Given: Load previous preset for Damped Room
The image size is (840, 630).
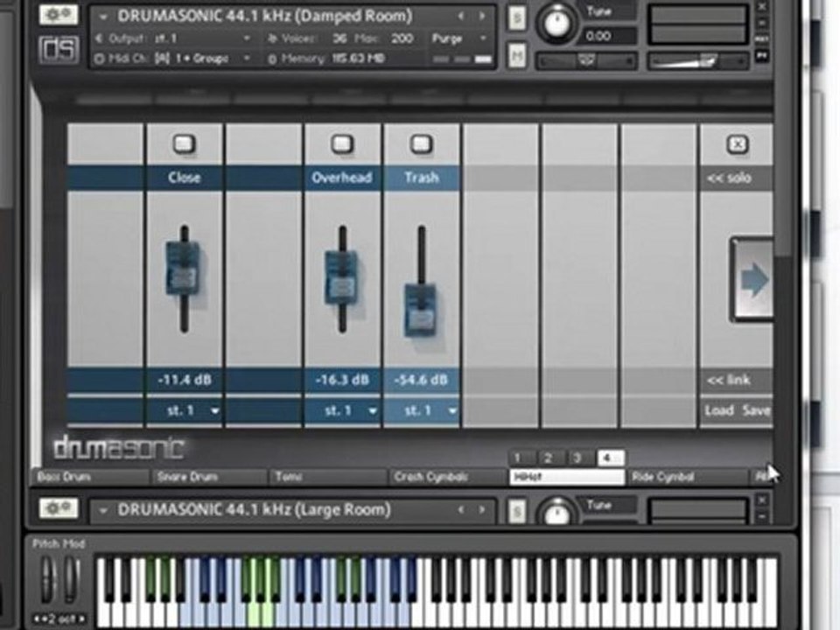Looking at the screenshot, I should [x=460, y=17].
